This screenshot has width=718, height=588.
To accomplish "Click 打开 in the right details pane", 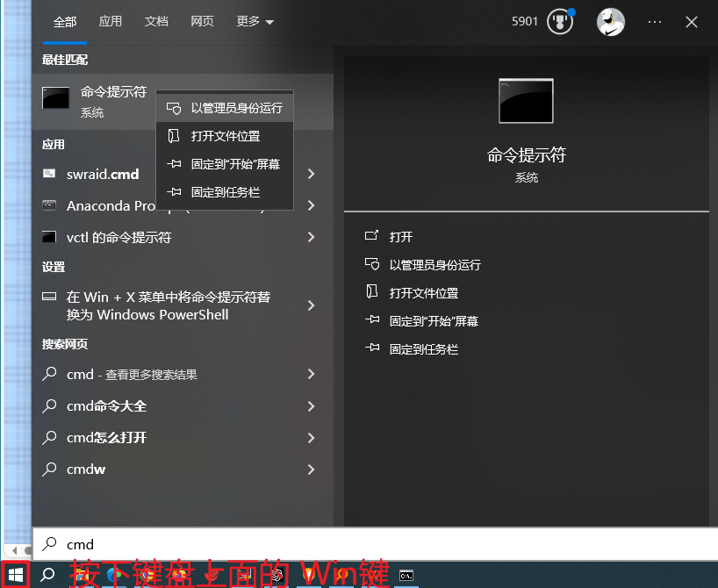I will (x=389, y=237).
